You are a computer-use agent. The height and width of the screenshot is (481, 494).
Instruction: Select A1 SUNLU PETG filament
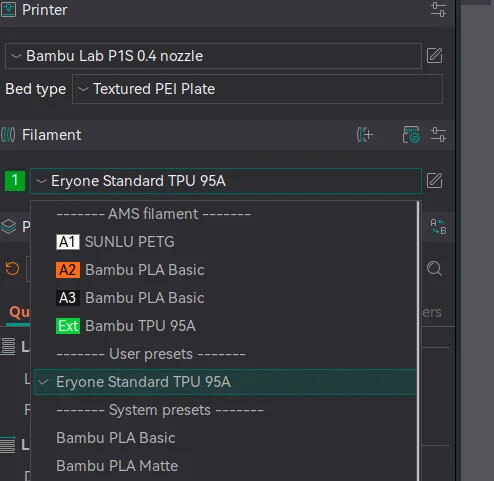pos(225,242)
